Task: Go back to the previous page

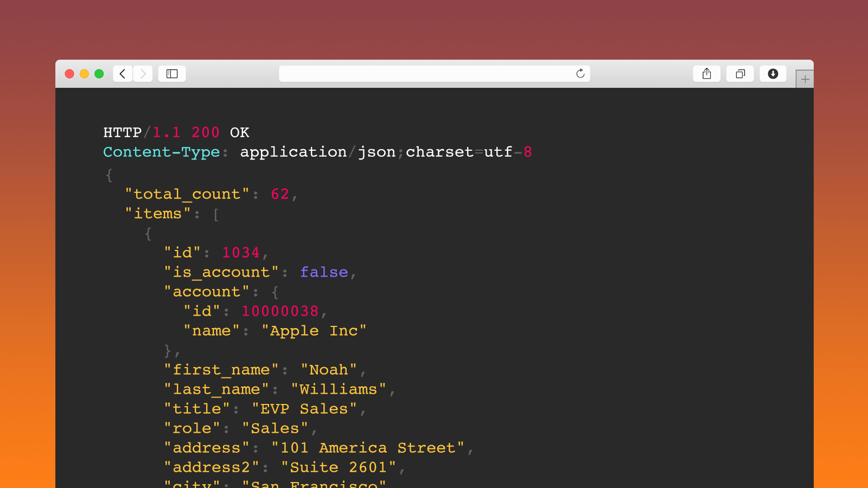Action: tap(123, 74)
